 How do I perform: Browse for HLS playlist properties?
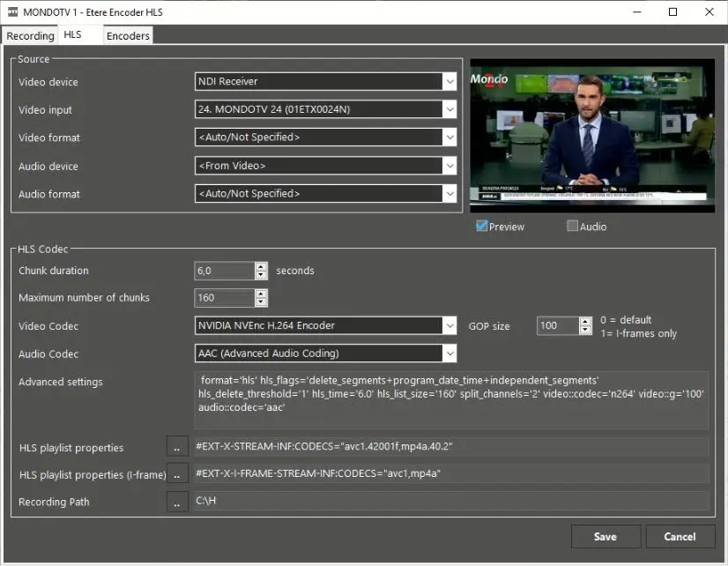tap(177, 448)
